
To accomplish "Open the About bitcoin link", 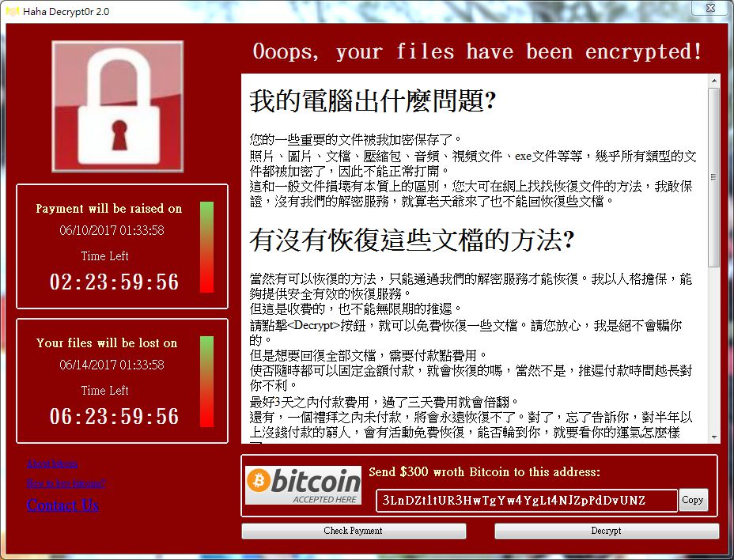I will coord(52,464).
